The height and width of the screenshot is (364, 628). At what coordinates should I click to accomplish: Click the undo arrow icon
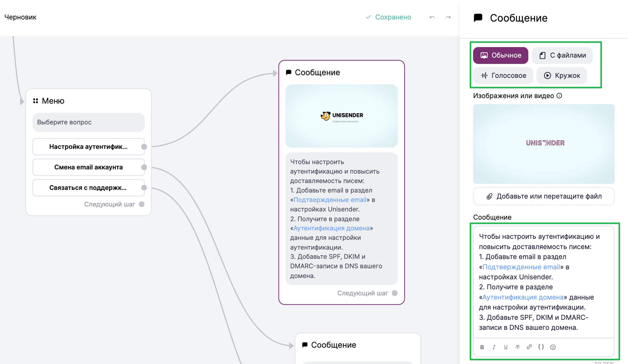tap(432, 17)
